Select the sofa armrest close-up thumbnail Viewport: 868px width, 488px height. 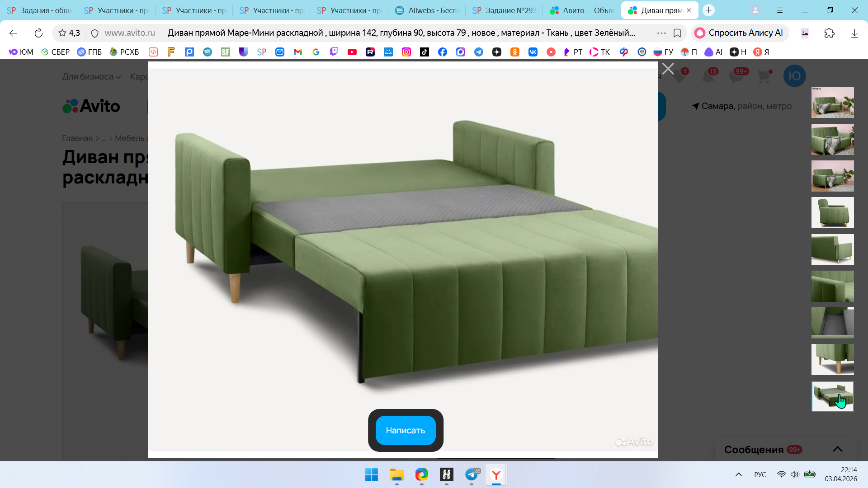click(x=832, y=286)
